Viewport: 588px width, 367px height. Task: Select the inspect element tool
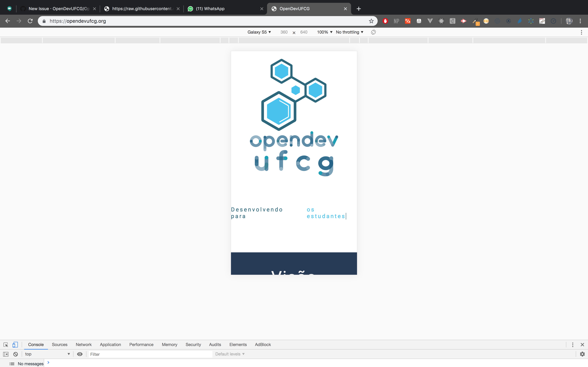(x=6, y=344)
